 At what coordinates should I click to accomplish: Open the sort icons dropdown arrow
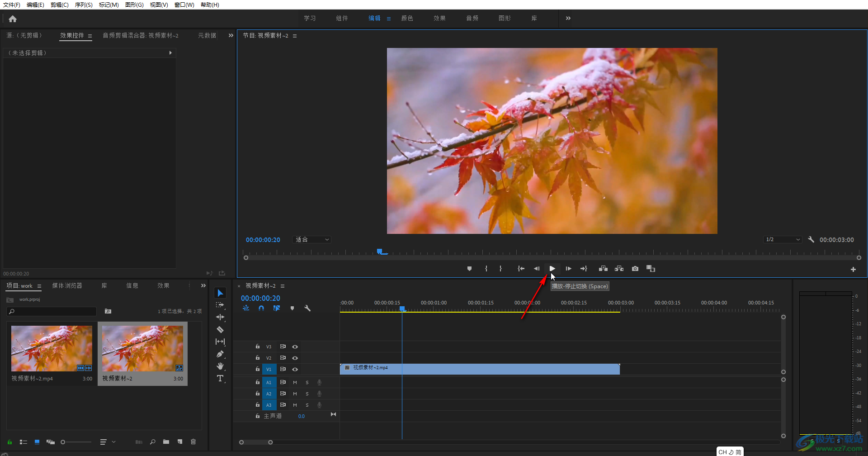[x=113, y=442]
